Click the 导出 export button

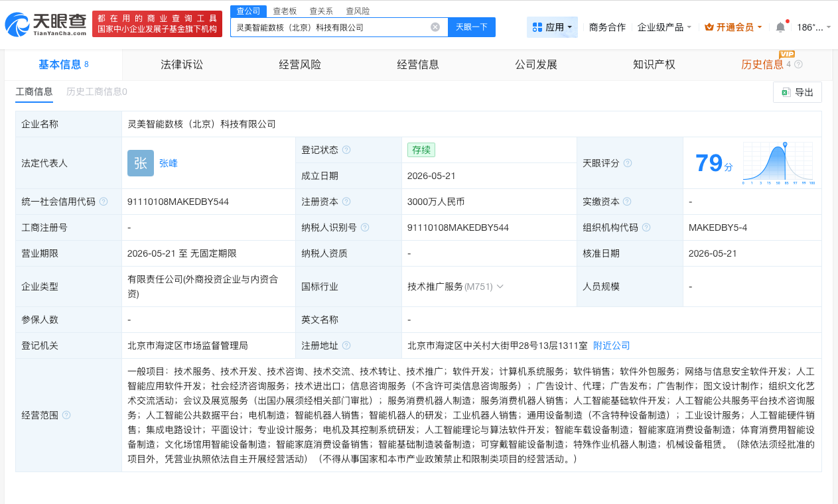pyautogui.click(x=798, y=92)
